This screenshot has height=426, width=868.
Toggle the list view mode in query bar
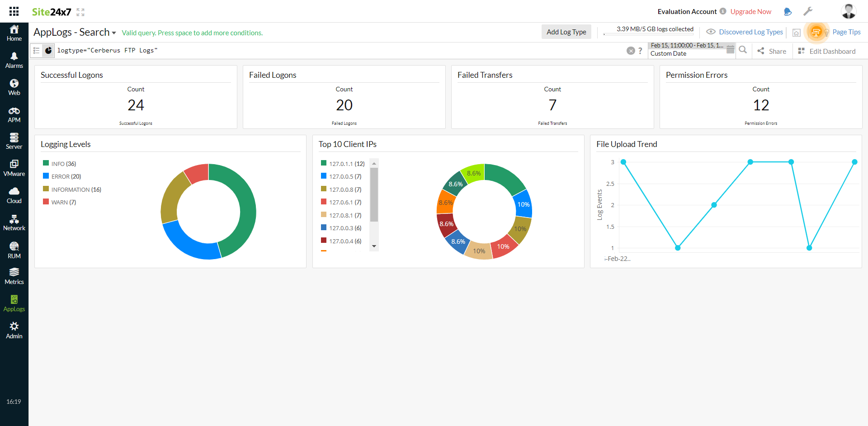(x=36, y=50)
